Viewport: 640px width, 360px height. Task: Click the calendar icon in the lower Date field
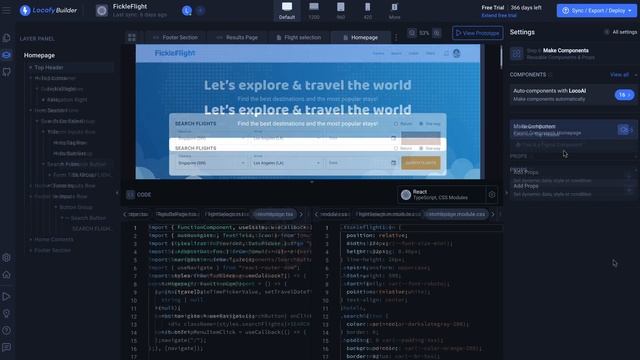click(393, 163)
